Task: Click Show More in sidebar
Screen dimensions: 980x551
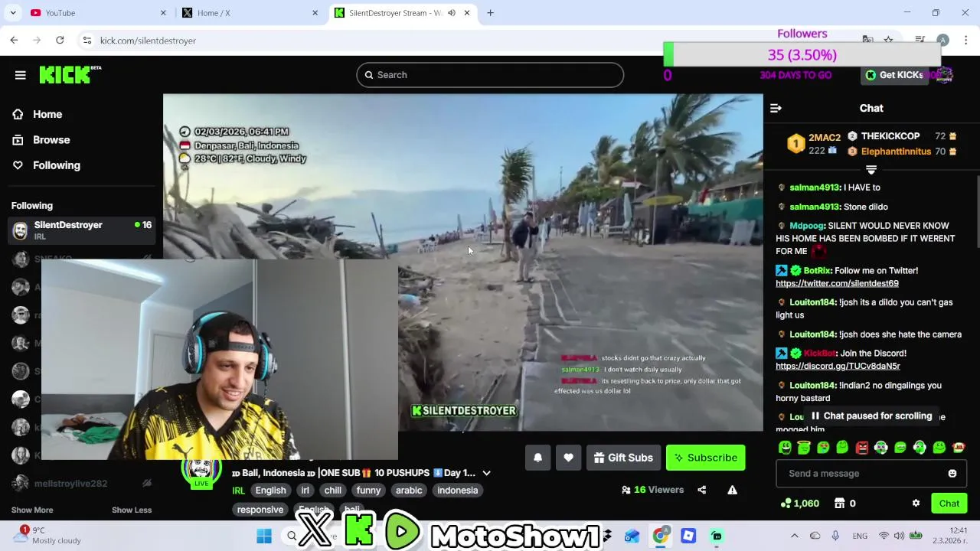Action: click(x=32, y=510)
